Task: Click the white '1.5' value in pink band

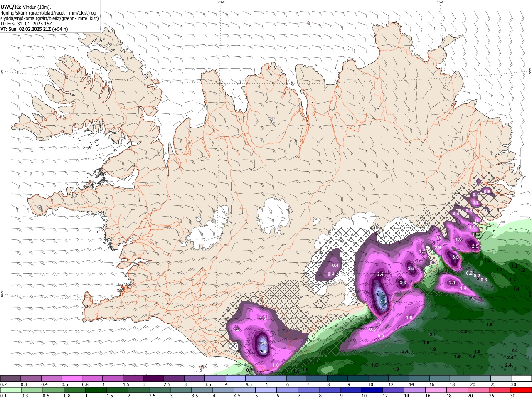Action: (x=409, y=318)
